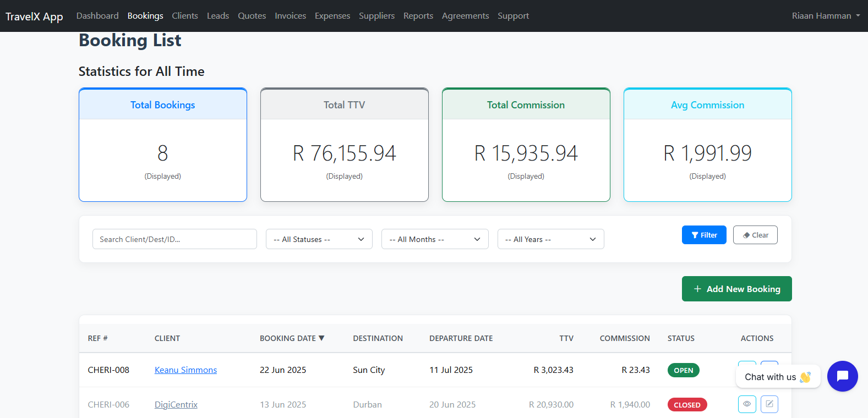The image size is (868, 418).
Task: Go to the Dashboard menu item
Action: click(x=97, y=16)
